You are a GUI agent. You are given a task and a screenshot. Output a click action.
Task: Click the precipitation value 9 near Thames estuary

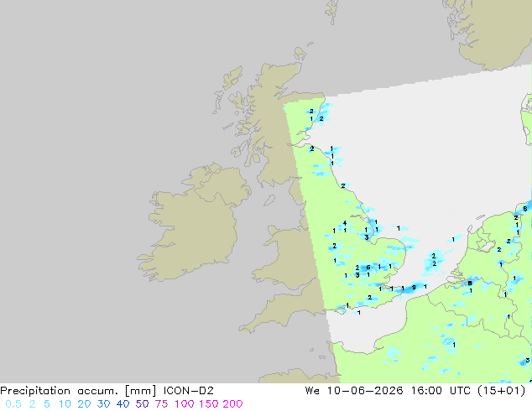coord(414,288)
